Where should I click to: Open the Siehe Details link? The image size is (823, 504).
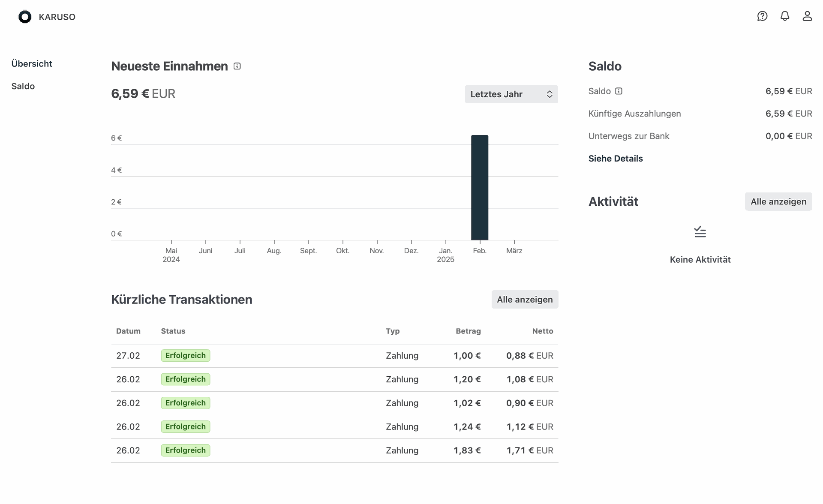click(x=616, y=159)
